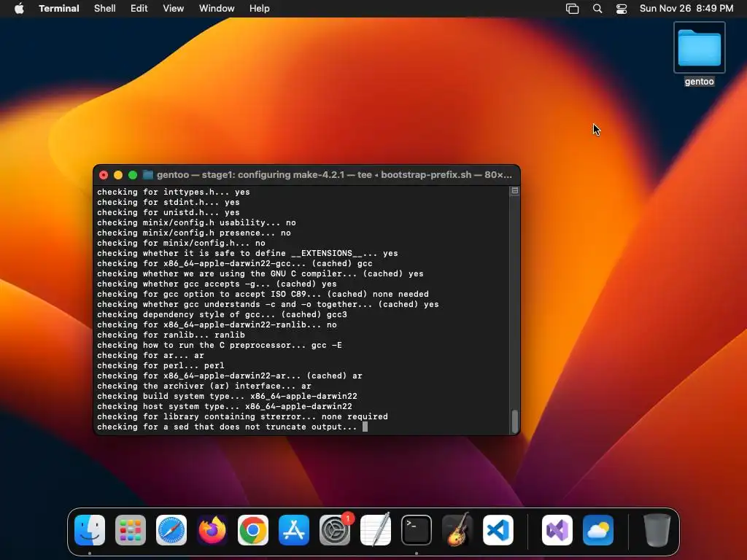Open TextEdit from the Dock
This screenshot has height=560, width=747.
click(x=376, y=530)
